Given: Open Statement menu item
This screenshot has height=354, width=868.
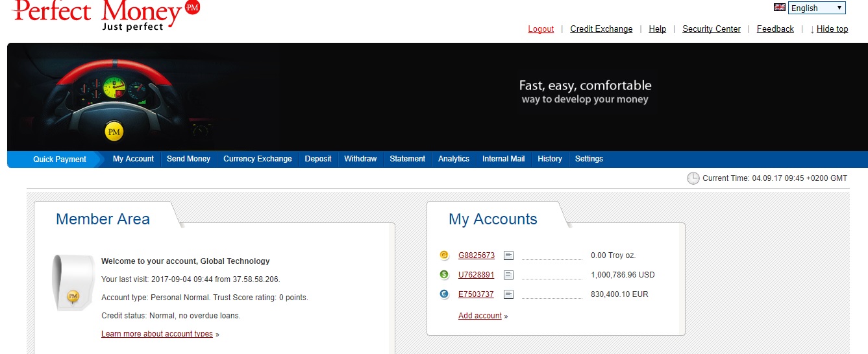Looking at the screenshot, I should pyautogui.click(x=408, y=159).
